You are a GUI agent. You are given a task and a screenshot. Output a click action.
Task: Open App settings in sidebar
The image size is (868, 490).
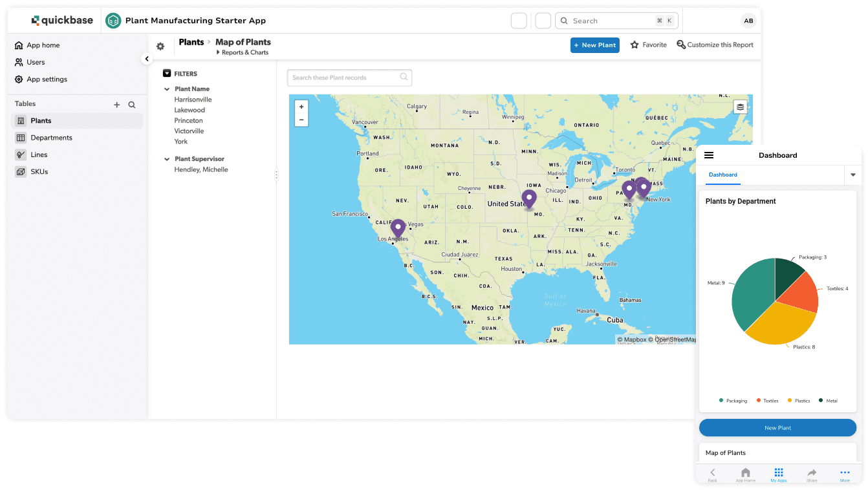(x=41, y=79)
